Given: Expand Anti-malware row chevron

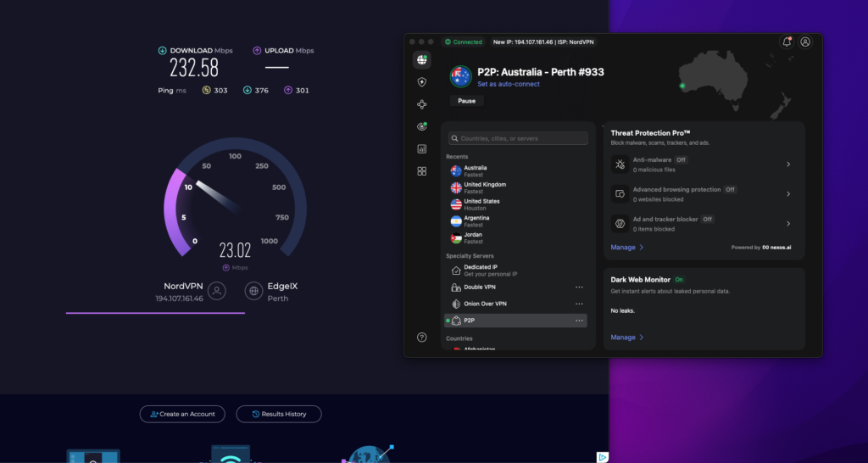Looking at the screenshot, I should [x=788, y=165].
